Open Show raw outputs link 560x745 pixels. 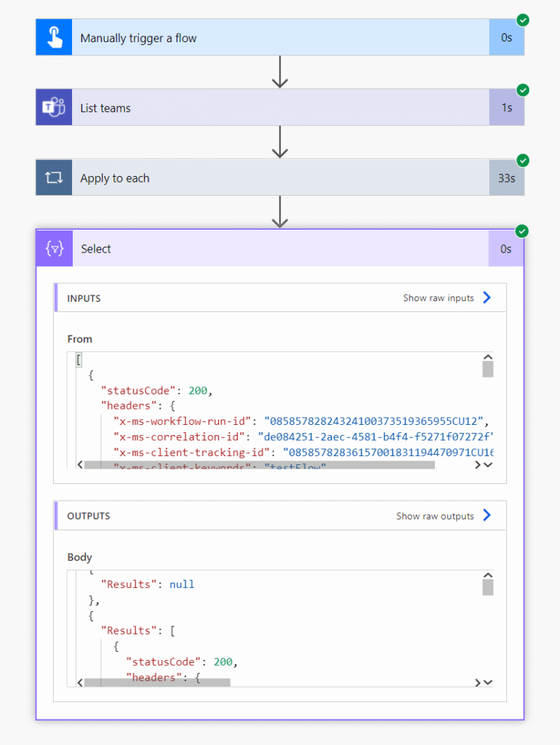435,516
